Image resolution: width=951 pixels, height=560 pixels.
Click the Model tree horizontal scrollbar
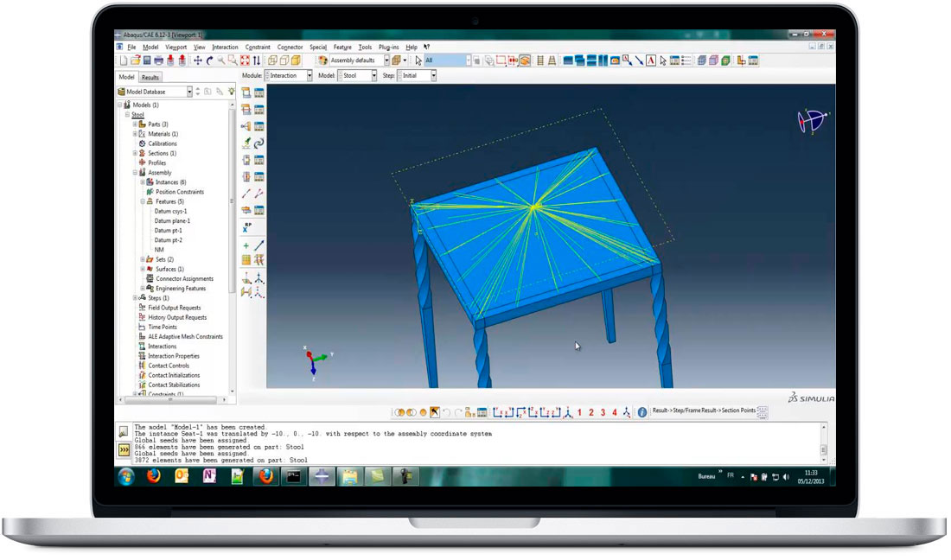(171, 400)
